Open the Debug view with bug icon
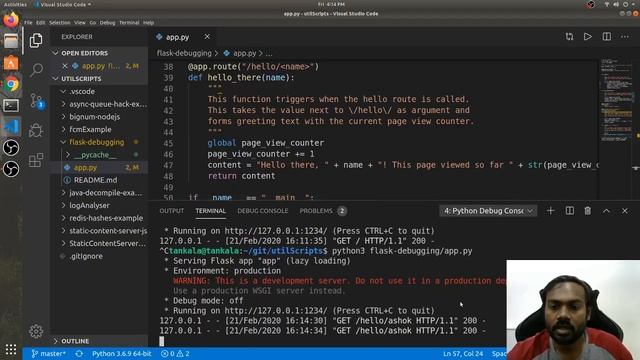640x360 pixels. click(36, 130)
